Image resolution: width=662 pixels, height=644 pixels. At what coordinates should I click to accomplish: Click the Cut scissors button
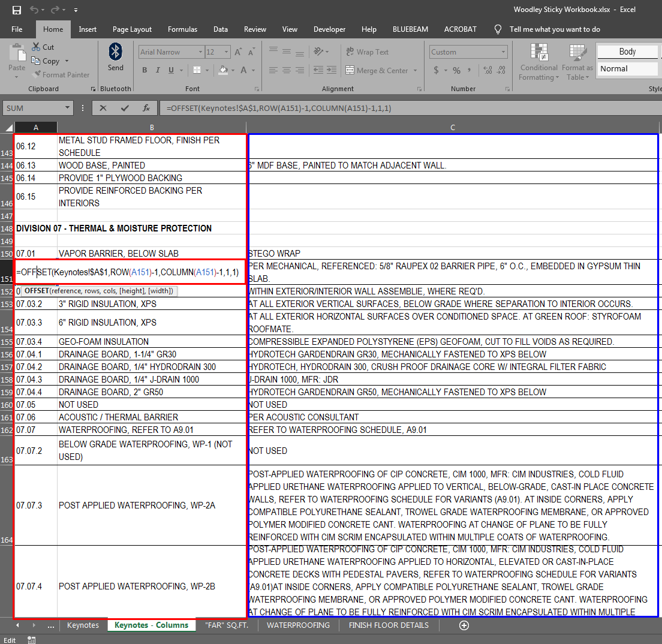click(x=43, y=47)
